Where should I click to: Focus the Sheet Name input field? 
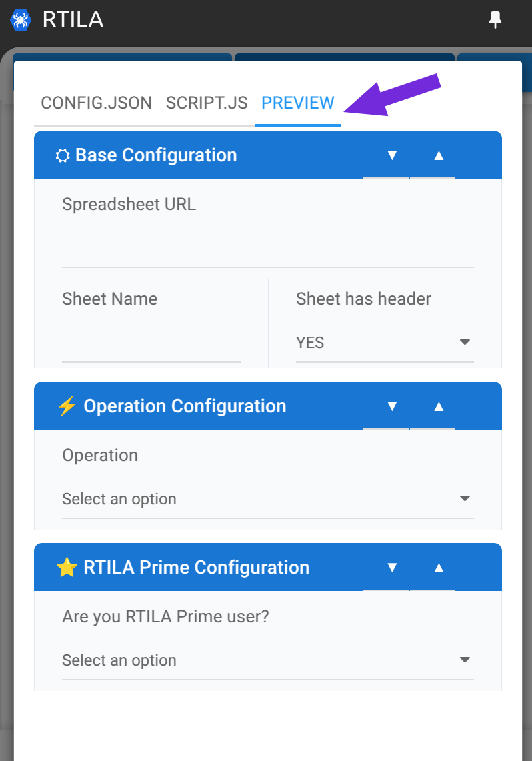(151, 343)
